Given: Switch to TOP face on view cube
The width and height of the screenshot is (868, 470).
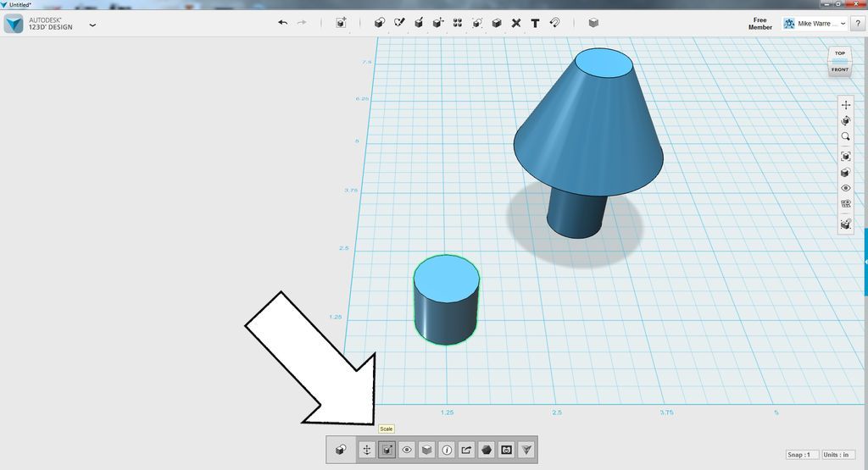Looking at the screenshot, I should (x=840, y=53).
